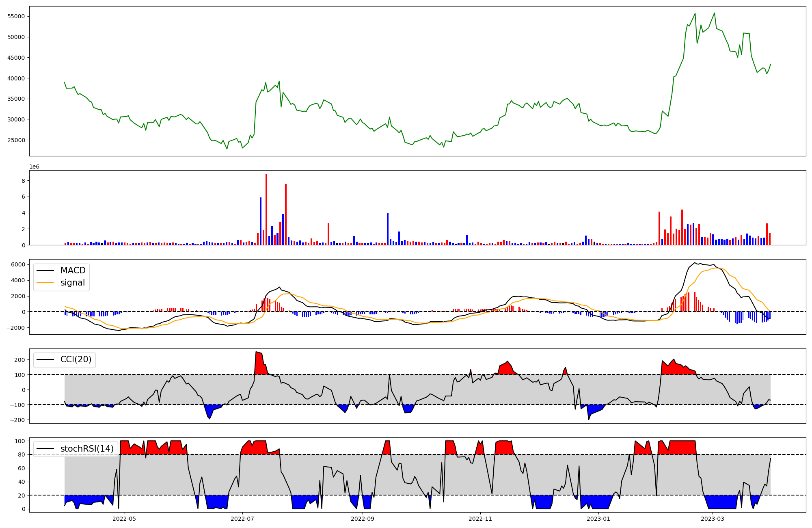Click the 2023-03 date tick label
The width and height of the screenshot is (812, 528).
(713, 519)
